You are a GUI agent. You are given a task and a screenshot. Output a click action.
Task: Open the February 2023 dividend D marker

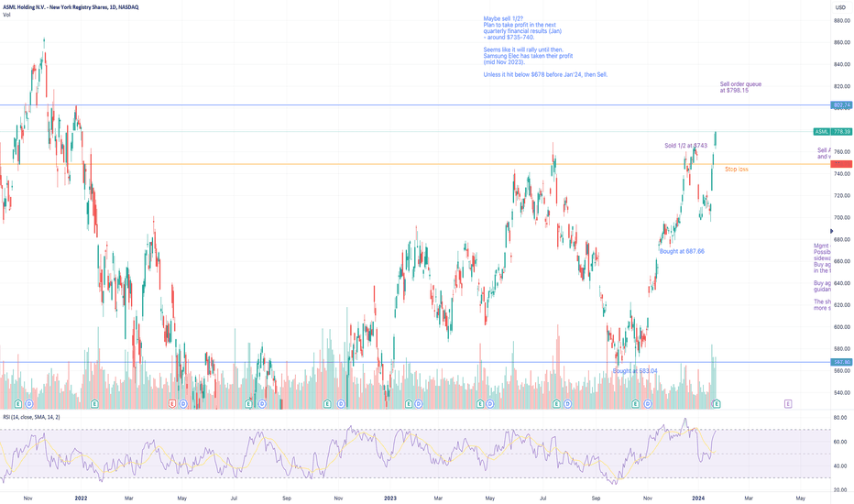click(x=418, y=404)
